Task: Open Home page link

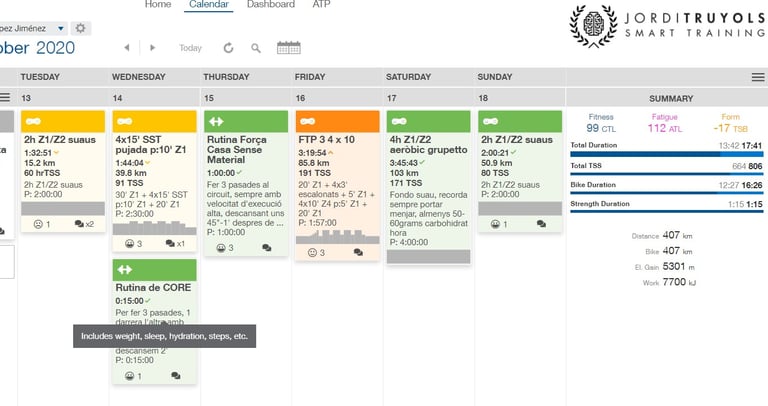Action: click(x=158, y=4)
